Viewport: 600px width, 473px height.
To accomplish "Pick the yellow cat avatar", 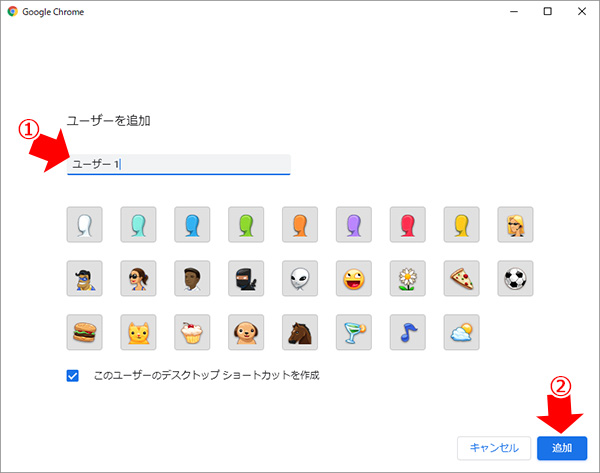I will click(x=138, y=329).
